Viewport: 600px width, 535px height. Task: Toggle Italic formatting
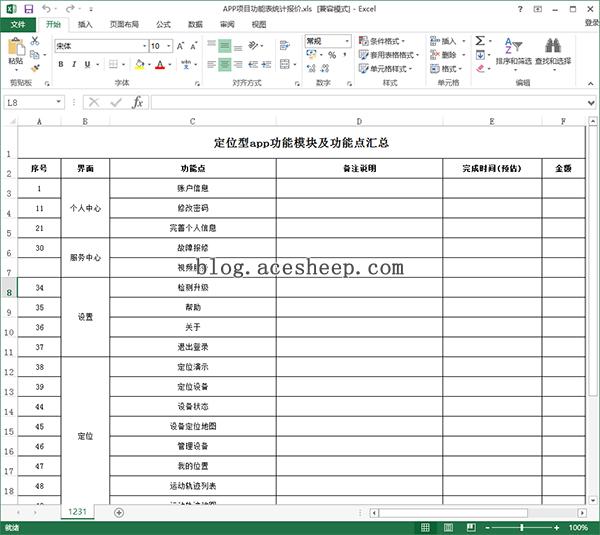74,65
